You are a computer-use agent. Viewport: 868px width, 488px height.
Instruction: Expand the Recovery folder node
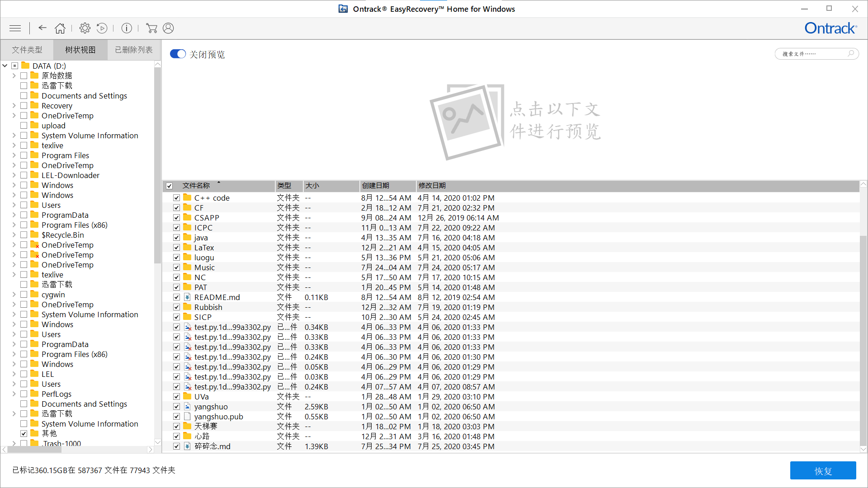click(14, 106)
